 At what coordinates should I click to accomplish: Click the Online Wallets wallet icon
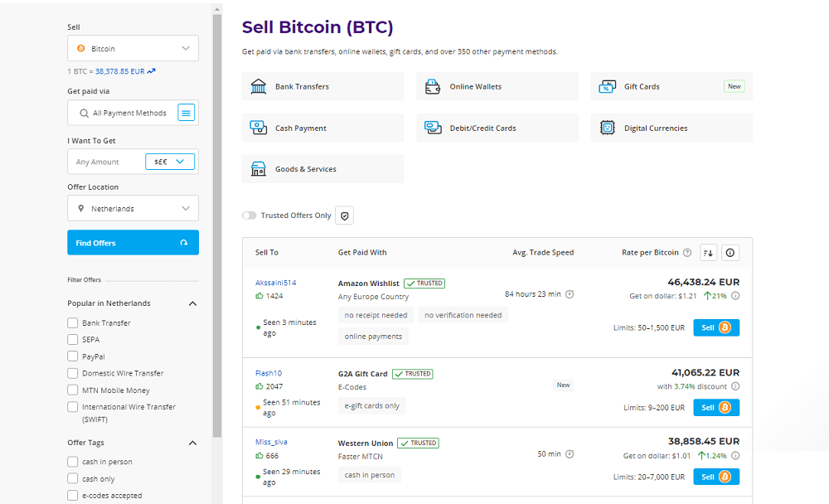[433, 86]
